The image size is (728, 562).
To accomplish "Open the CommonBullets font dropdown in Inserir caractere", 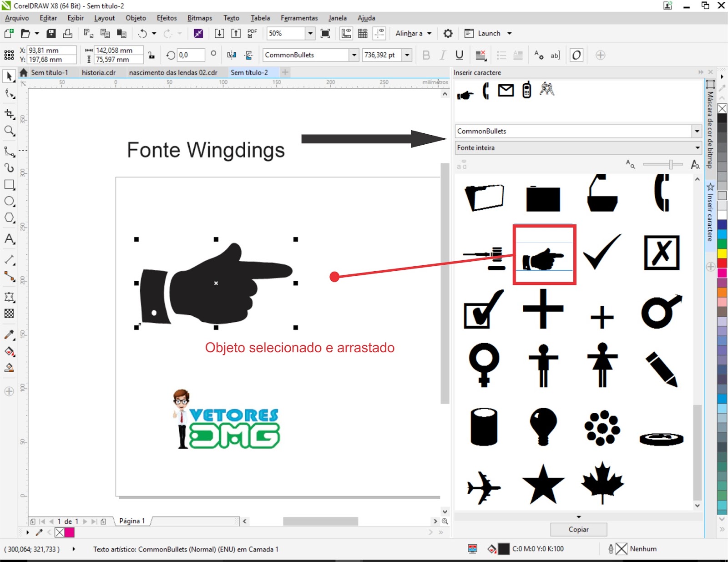I will click(697, 131).
